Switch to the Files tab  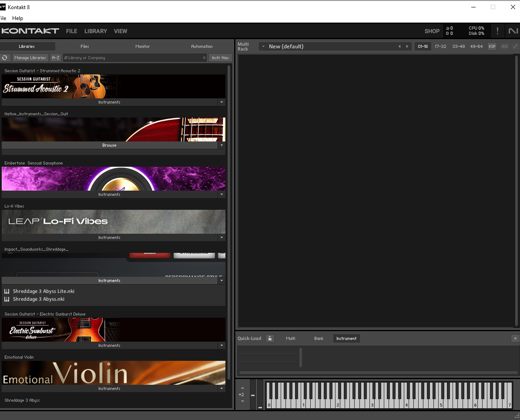tap(84, 47)
